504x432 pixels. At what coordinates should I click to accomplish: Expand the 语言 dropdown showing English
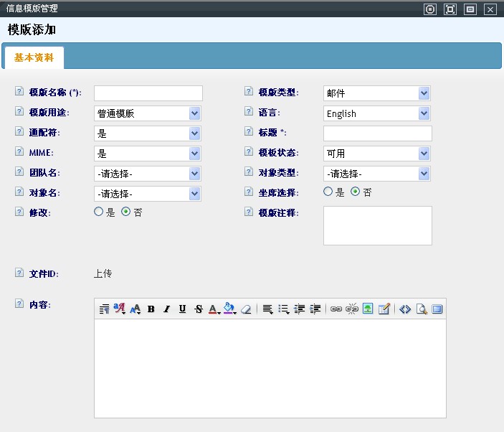tap(376, 113)
